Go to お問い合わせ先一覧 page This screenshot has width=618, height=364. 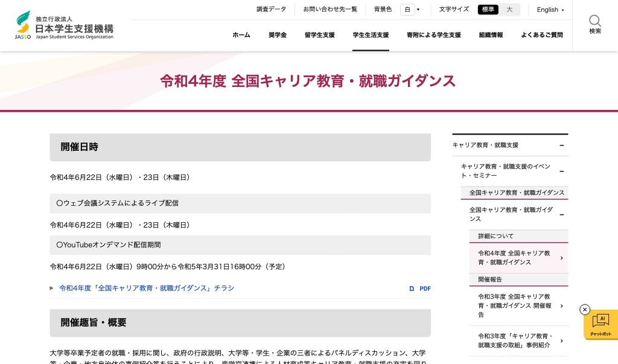coord(330,10)
